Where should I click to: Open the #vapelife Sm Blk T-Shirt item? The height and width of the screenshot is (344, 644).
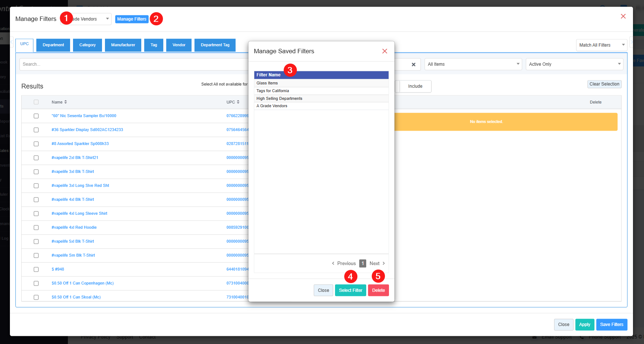[x=73, y=256]
